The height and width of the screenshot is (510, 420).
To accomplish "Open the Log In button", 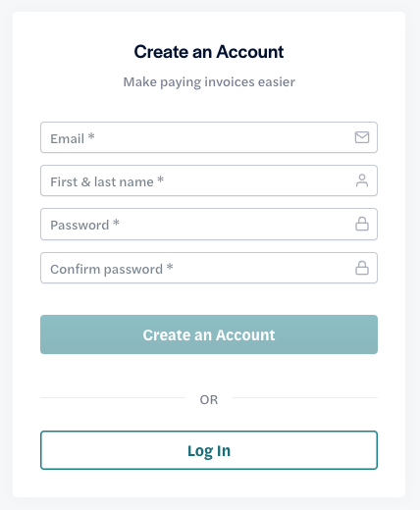I will pyautogui.click(x=209, y=450).
